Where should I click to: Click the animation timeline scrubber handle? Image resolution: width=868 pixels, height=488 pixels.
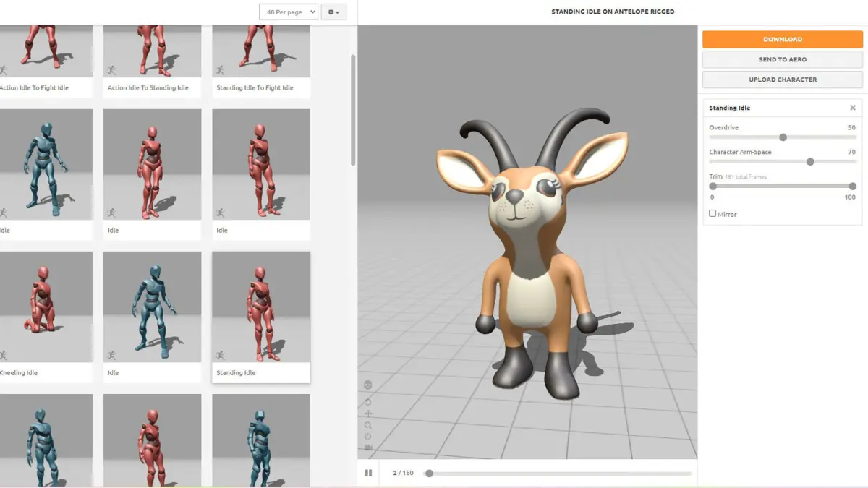pos(429,474)
